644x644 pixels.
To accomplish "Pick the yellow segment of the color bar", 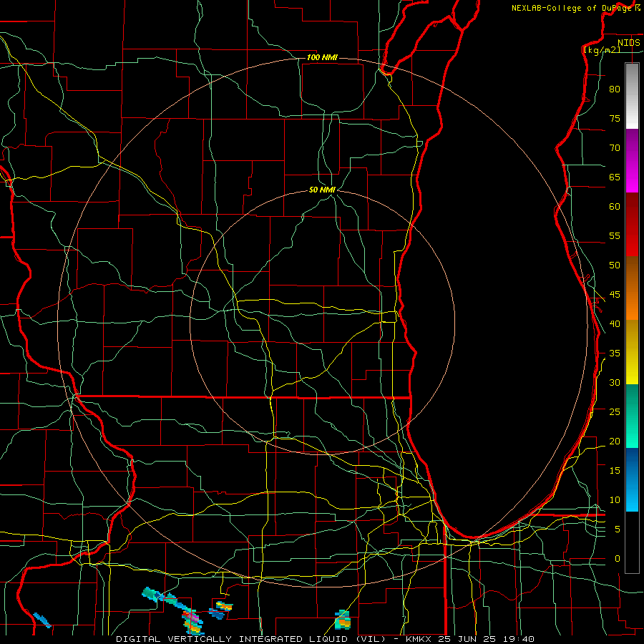I will click(x=632, y=352).
